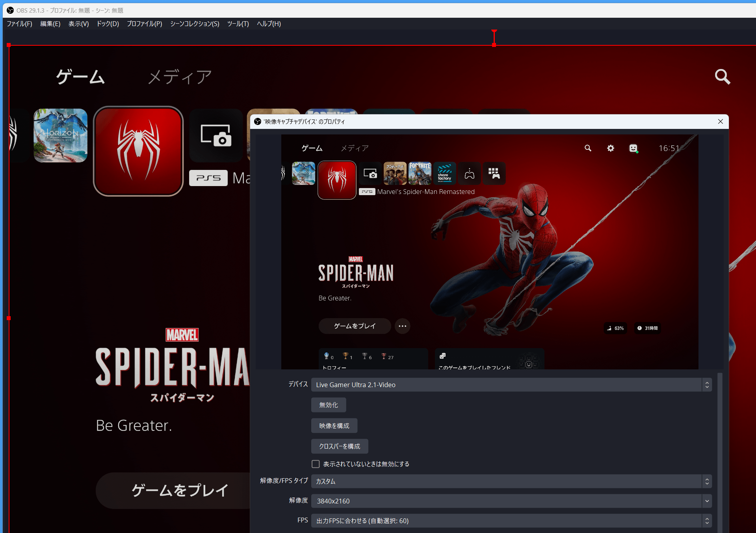Enable 表示されていないときは無効にする checkbox

pyautogui.click(x=316, y=464)
